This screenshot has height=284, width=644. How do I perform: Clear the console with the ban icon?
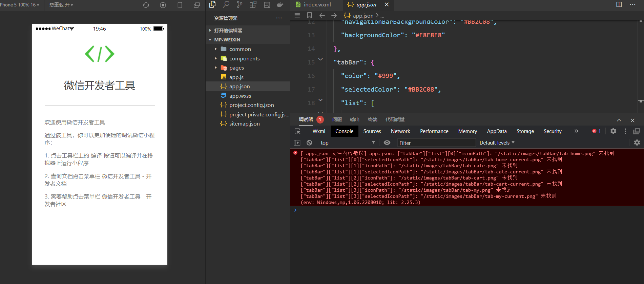click(x=309, y=143)
